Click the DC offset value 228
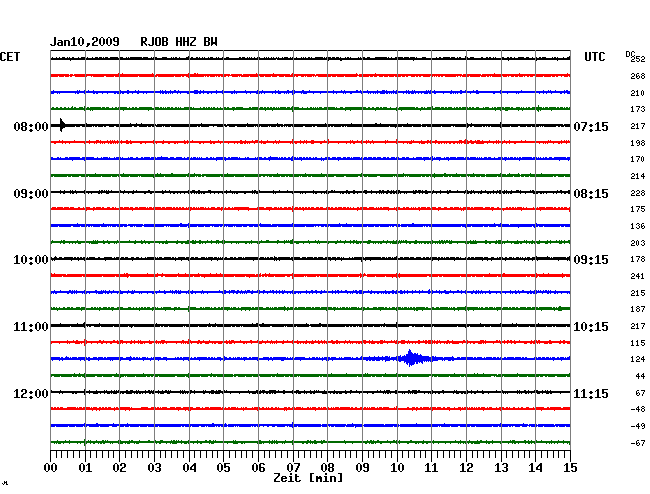This screenshot has width=650, height=494. click(638, 193)
